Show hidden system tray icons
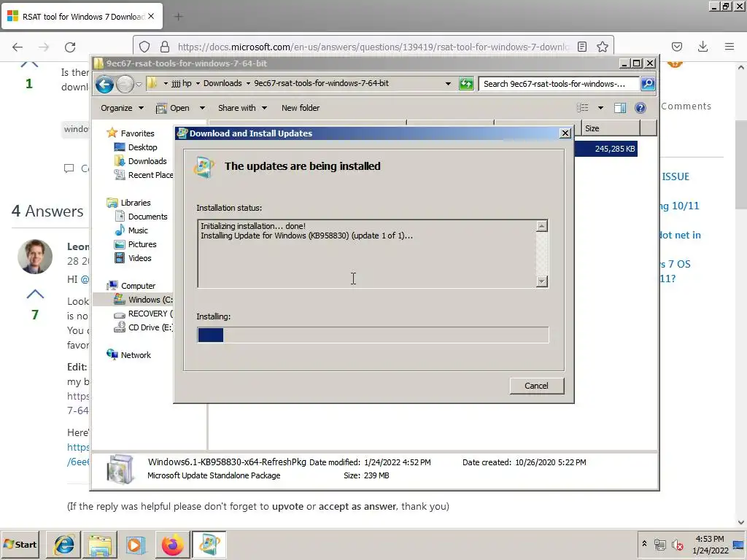 (x=644, y=544)
